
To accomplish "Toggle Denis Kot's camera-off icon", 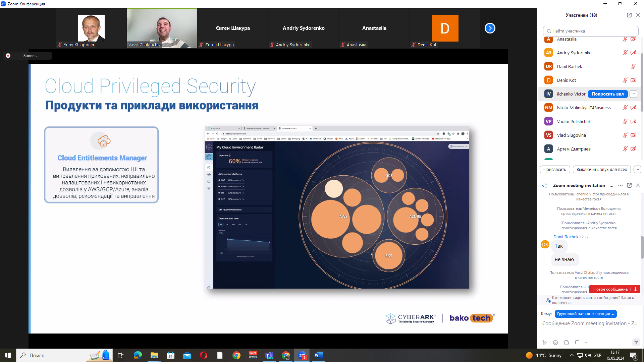I will pos(633,80).
